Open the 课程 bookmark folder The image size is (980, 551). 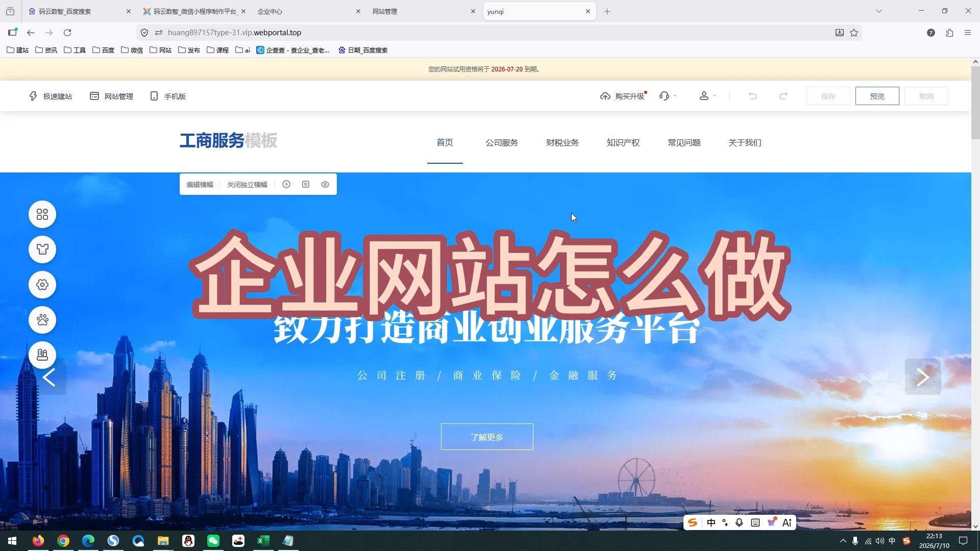217,50
